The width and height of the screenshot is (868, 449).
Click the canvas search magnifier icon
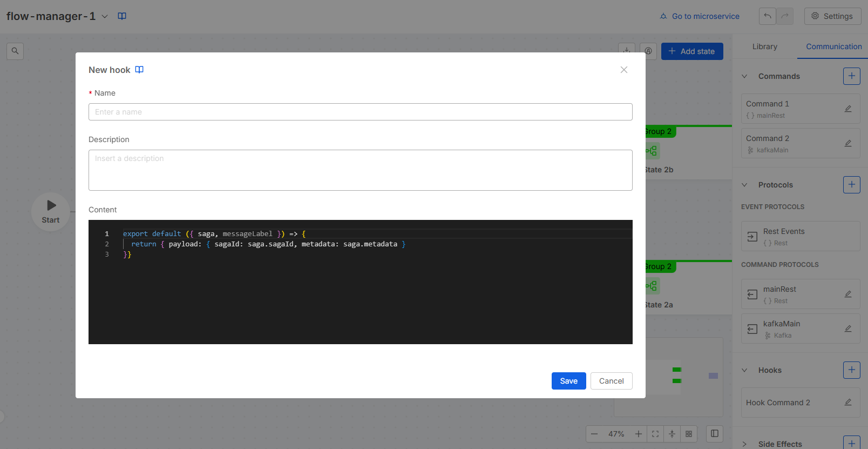(x=15, y=51)
